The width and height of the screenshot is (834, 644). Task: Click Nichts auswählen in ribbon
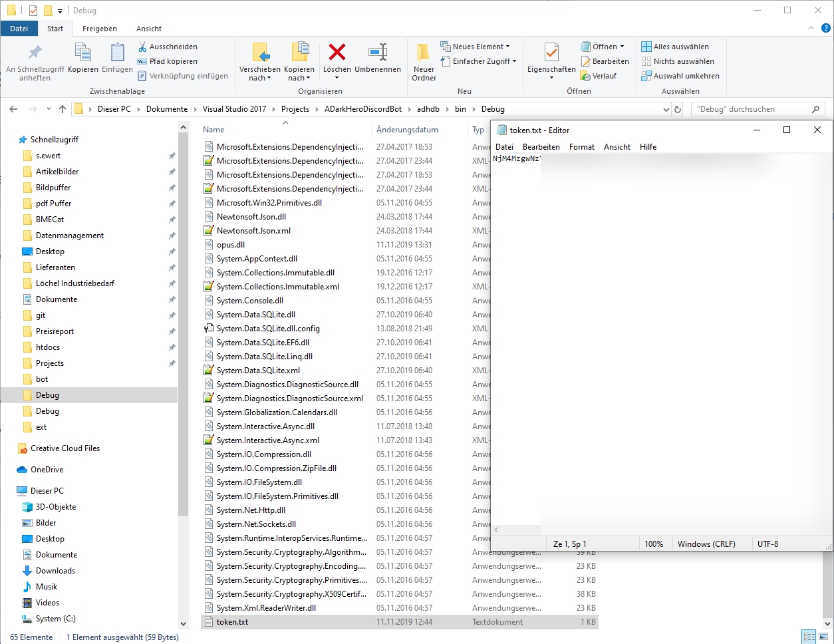678,61
